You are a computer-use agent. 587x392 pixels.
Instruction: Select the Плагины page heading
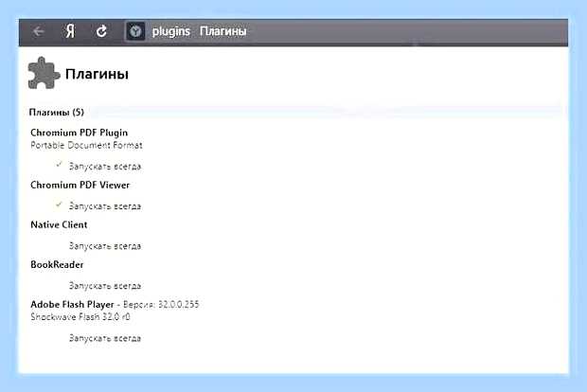pos(97,74)
